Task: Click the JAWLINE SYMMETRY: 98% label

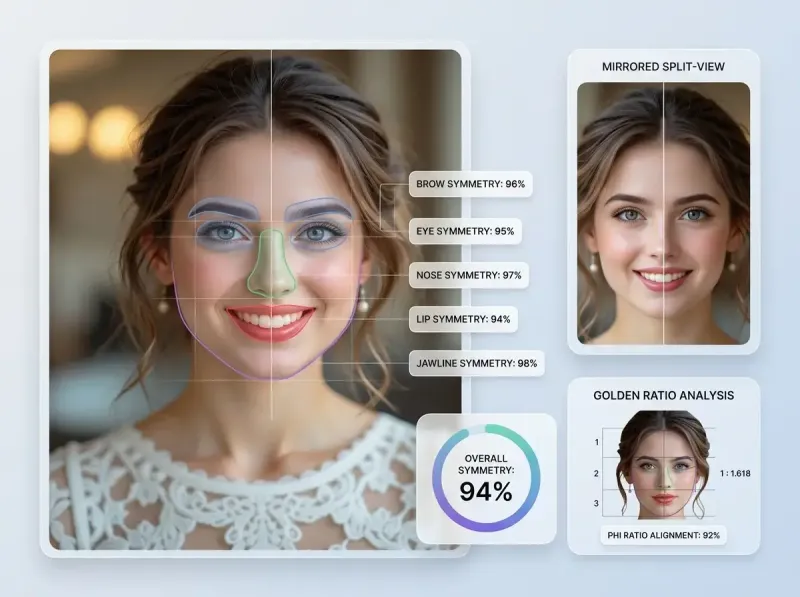Action: coord(476,364)
